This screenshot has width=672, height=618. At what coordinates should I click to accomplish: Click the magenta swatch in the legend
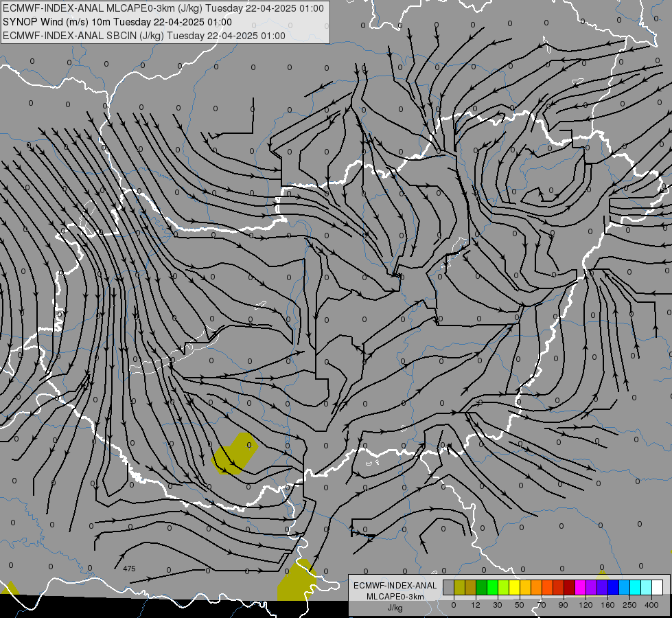click(581, 587)
